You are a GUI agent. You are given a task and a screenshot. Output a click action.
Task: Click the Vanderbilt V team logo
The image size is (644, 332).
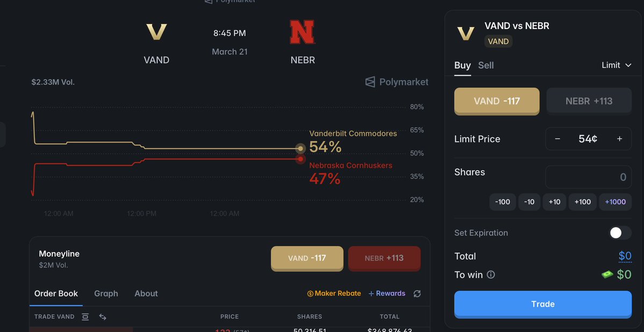156,32
